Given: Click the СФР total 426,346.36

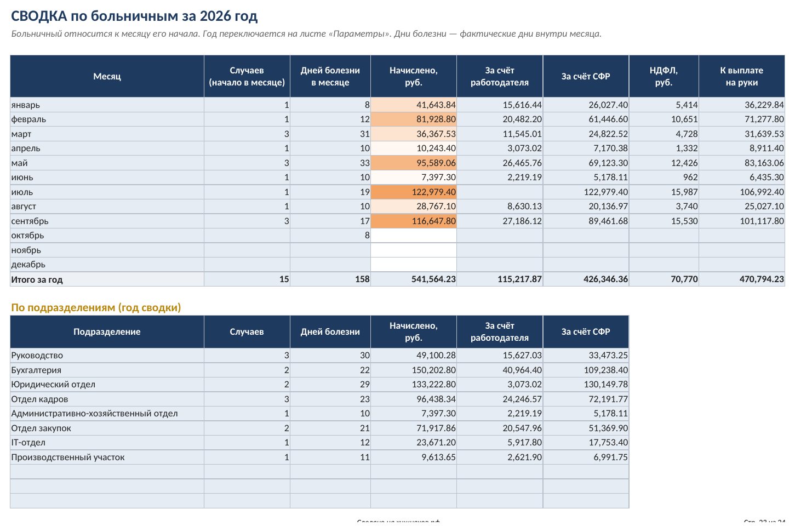Looking at the screenshot, I should 586,279.
